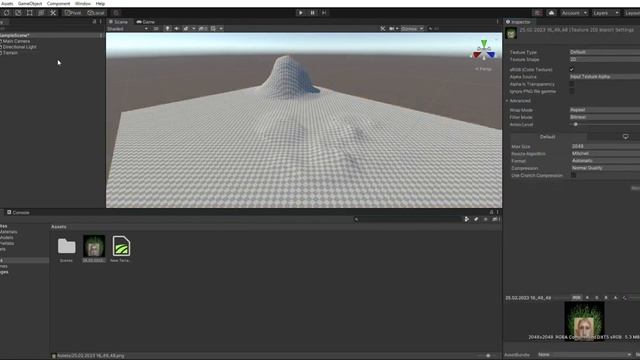This screenshot has width=640, height=360.
Task: Toggle Pivot handle position button
Action: pos(73,13)
